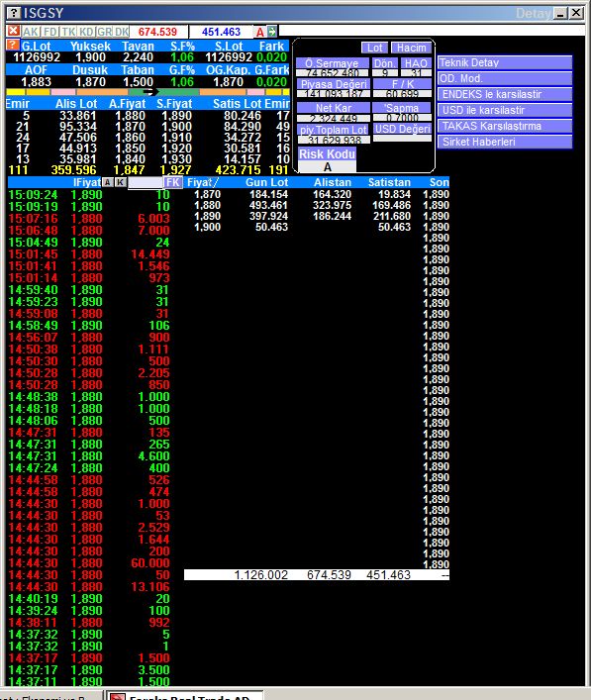Click the red A icon in the toolbar
The image size is (591, 700).
click(x=259, y=32)
